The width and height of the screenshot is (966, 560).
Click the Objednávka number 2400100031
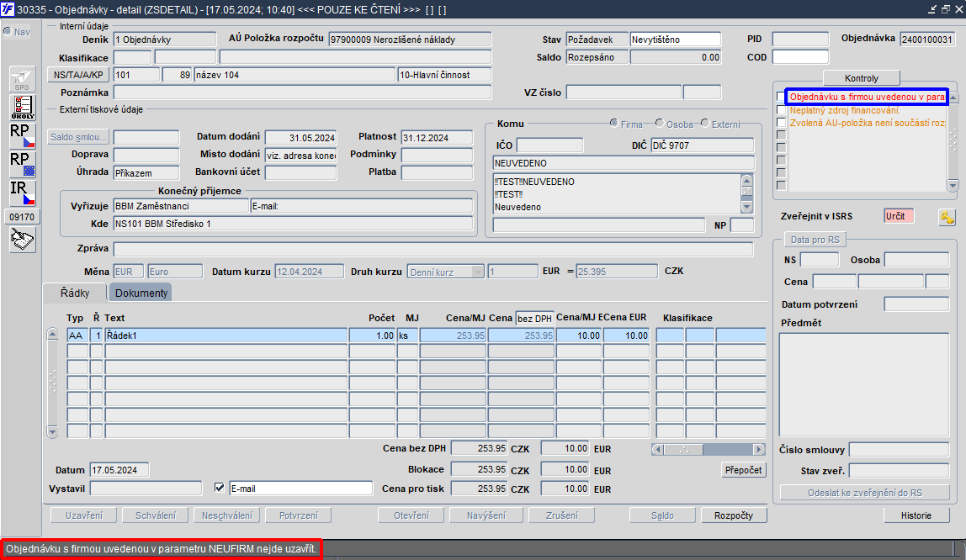tap(926, 40)
